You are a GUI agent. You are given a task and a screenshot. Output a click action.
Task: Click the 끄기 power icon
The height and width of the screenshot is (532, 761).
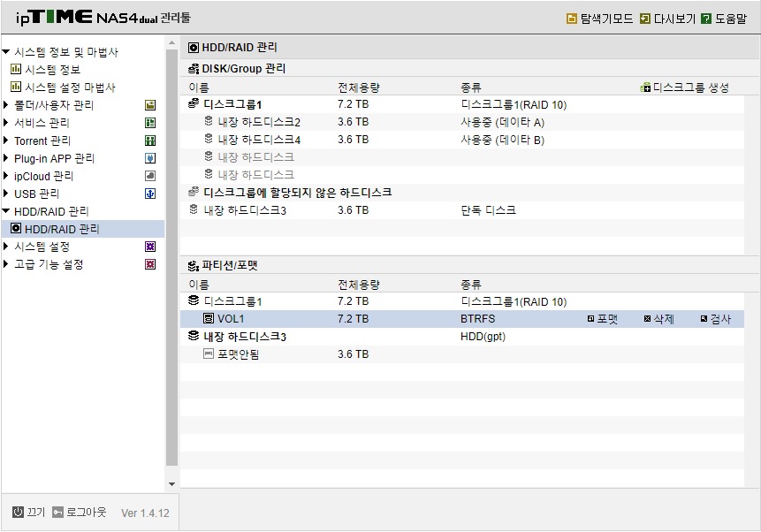(x=18, y=512)
